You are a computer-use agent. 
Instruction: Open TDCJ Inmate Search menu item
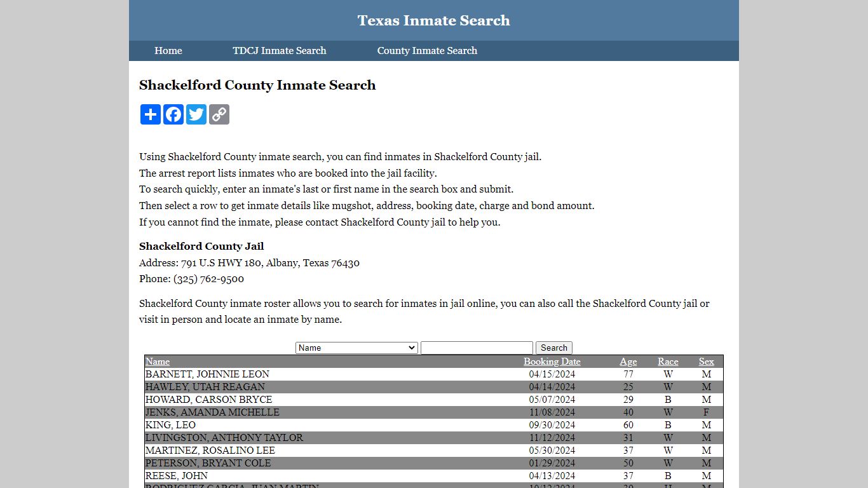[280, 51]
